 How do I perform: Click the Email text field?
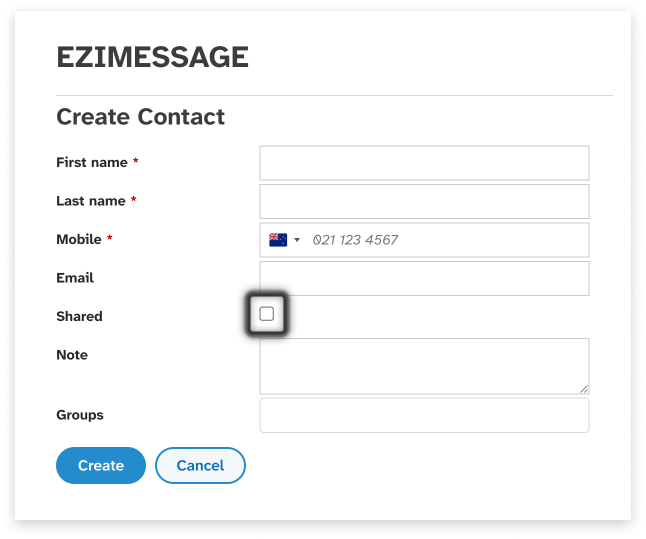click(x=424, y=278)
